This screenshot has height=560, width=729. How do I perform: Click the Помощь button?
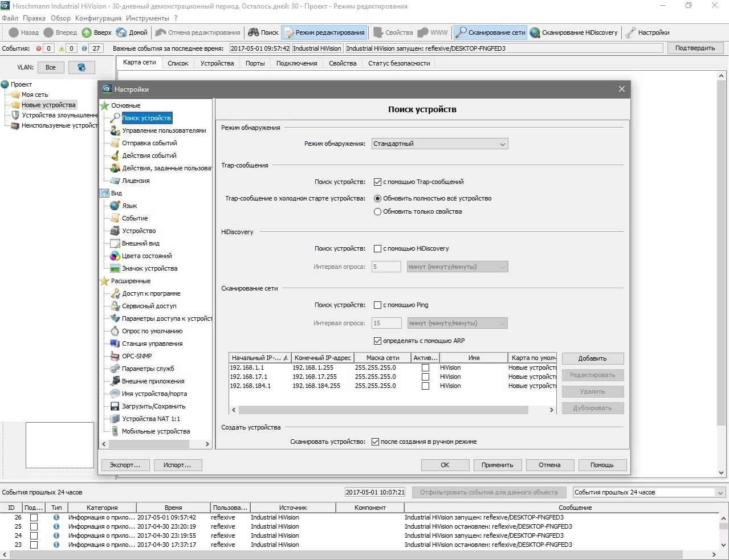[x=602, y=465]
